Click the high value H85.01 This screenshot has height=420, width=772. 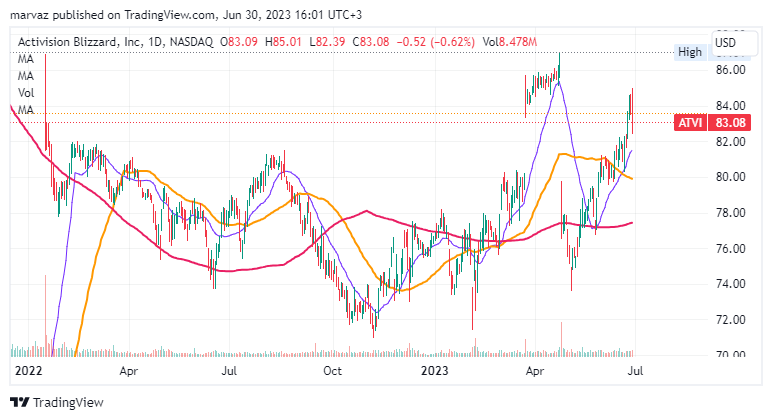point(283,42)
